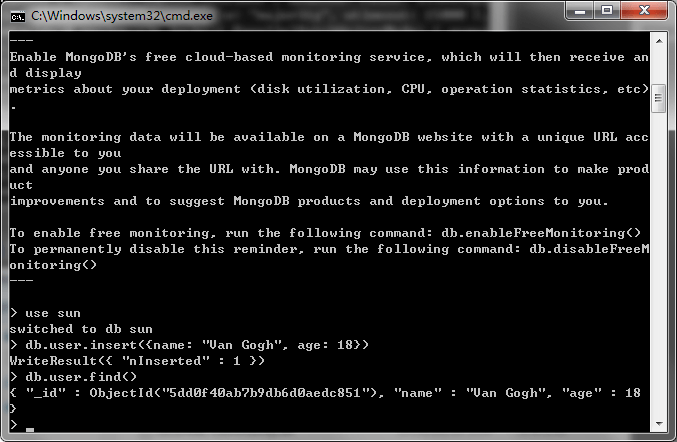Click the scrollbar up arrow
677x442 pixels.
(x=659, y=39)
